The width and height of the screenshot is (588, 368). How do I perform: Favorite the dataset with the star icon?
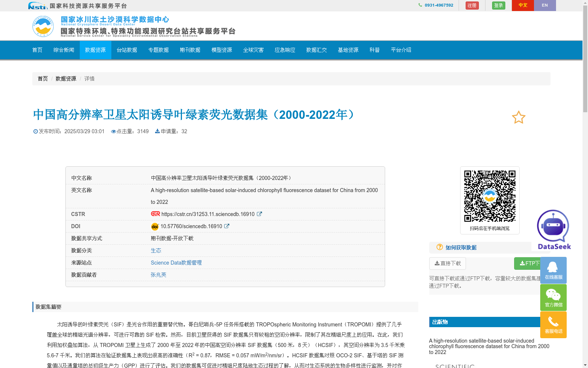519,117
